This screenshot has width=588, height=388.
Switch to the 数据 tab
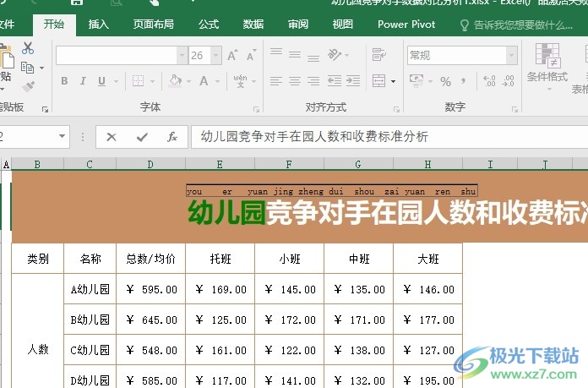(253, 25)
